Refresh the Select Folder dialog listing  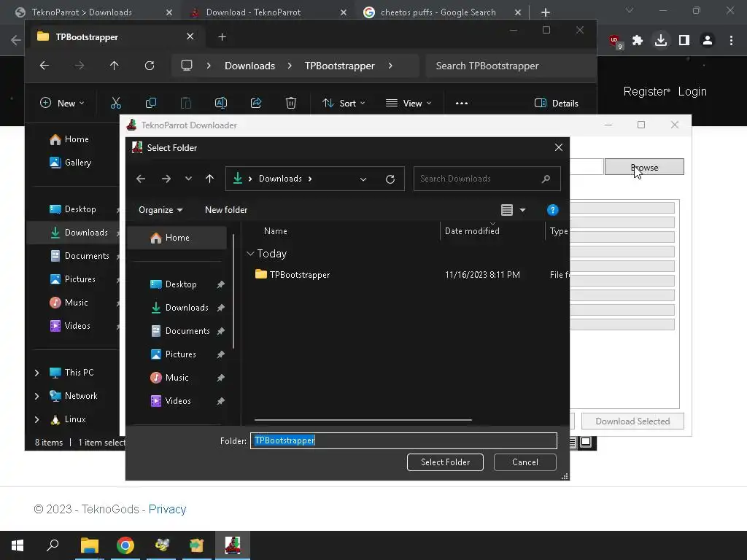[x=390, y=179]
